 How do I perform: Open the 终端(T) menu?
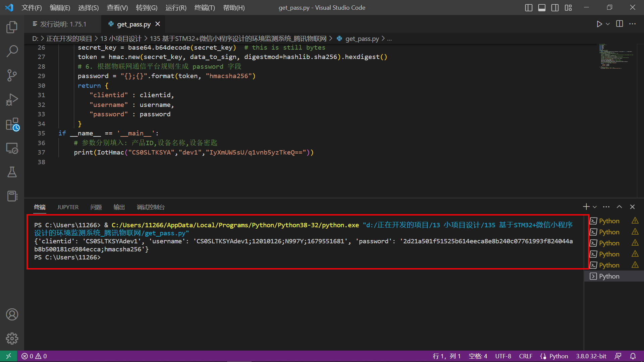click(x=204, y=8)
